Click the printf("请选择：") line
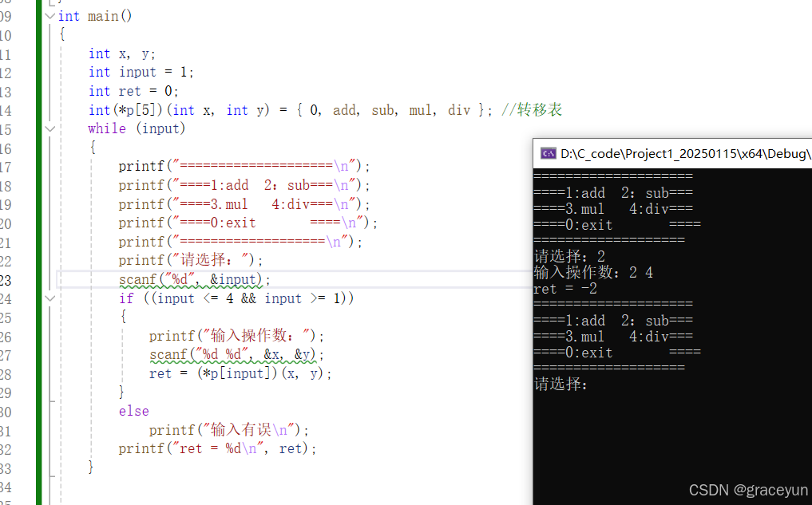Viewport: 812px width, 505px height. click(x=191, y=260)
